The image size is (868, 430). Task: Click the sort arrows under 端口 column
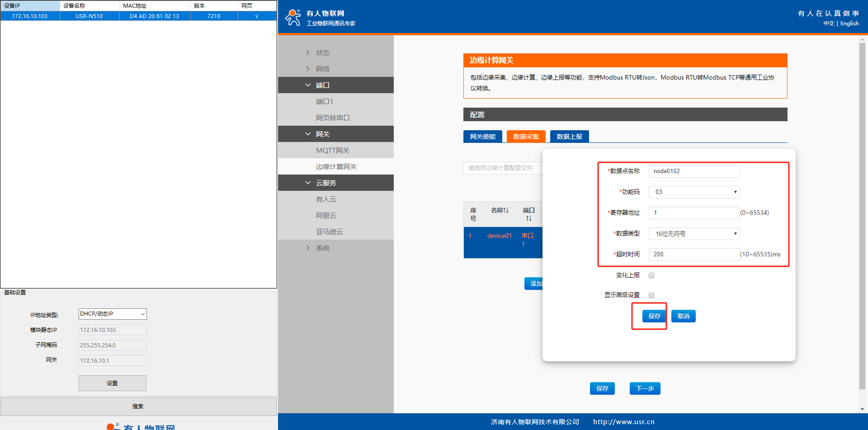coord(528,218)
